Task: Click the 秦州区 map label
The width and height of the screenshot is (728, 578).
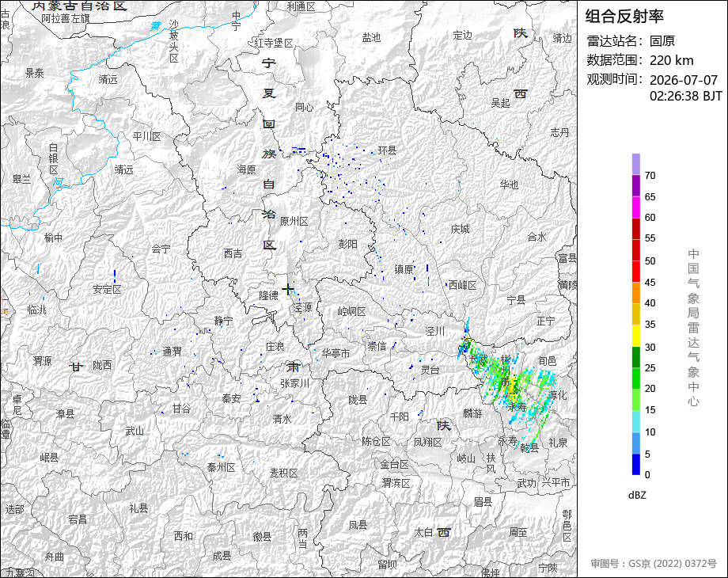Action: [x=221, y=467]
